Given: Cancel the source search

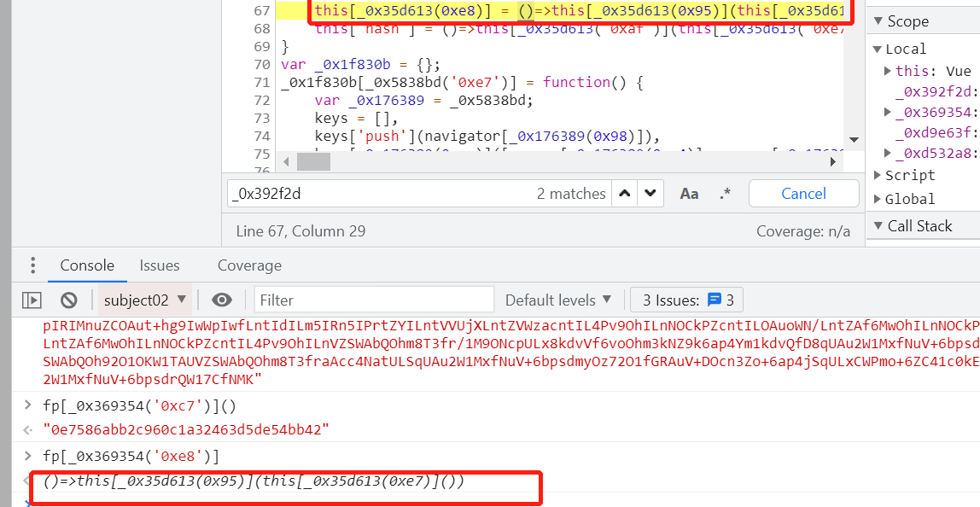Looking at the screenshot, I should [x=804, y=193].
